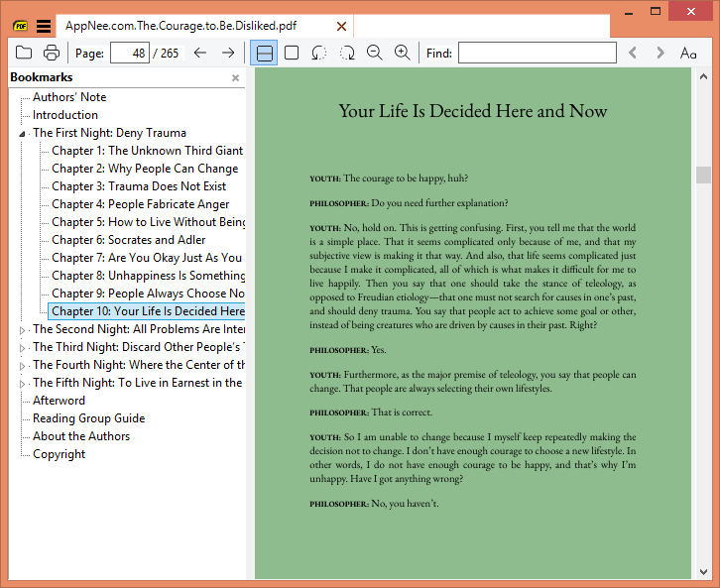This screenshot has height=588, width=720.
Task: Zoom in with the plus magnifier
Action: pos(403,53)
